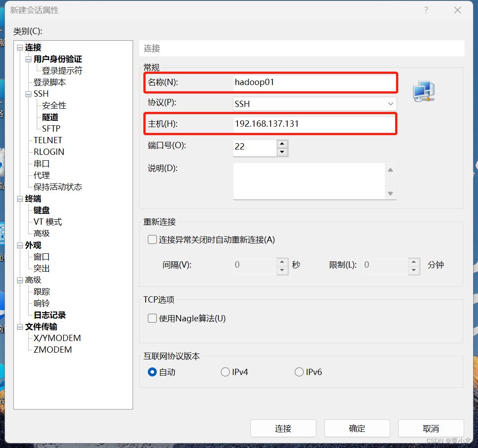Click the 确定 OK button
This screenshot has width=478, height=448.
pos(357,428)
